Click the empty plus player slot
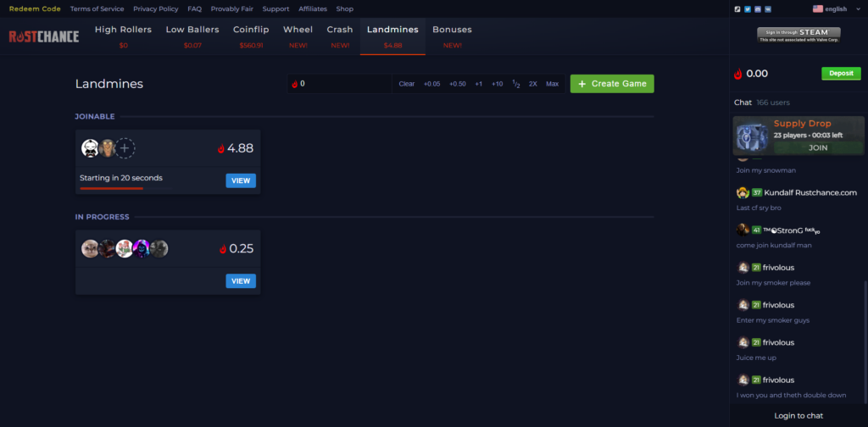Viewport: 868px width, 427px height. [125, 148]
